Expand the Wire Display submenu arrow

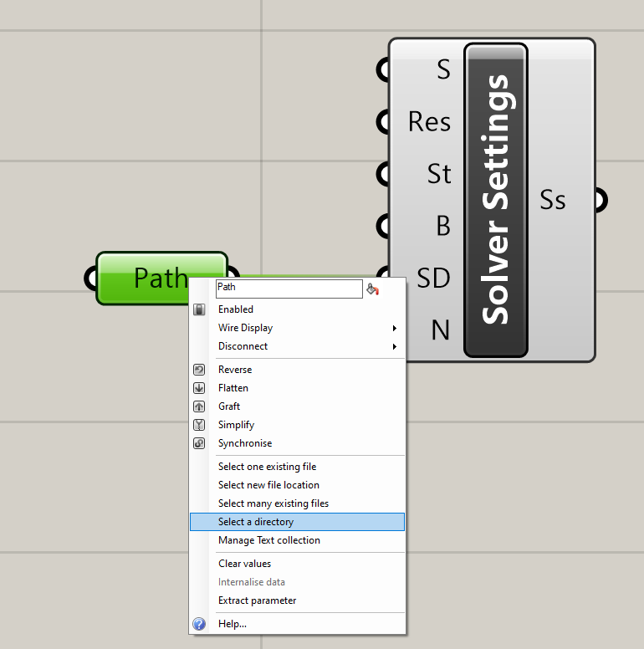pyautogui.click(x=394, y=328)
